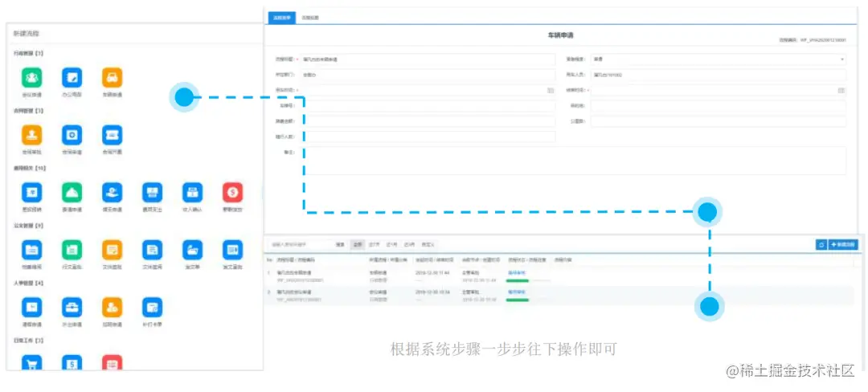Open the blue briefcase icon in the HR category
868x392 pixels.
(x=72, y=308)
